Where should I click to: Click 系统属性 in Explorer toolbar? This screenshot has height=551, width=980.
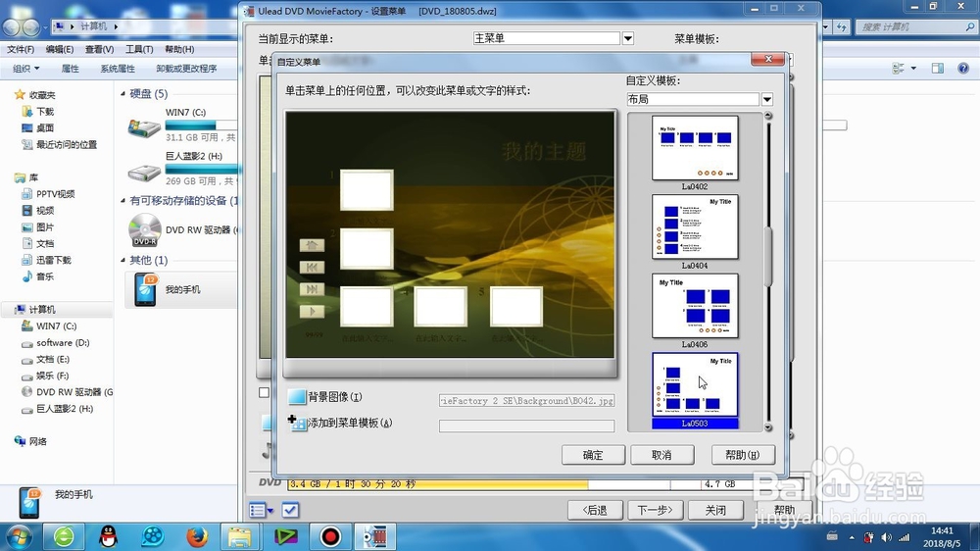[x=118, y=69]
